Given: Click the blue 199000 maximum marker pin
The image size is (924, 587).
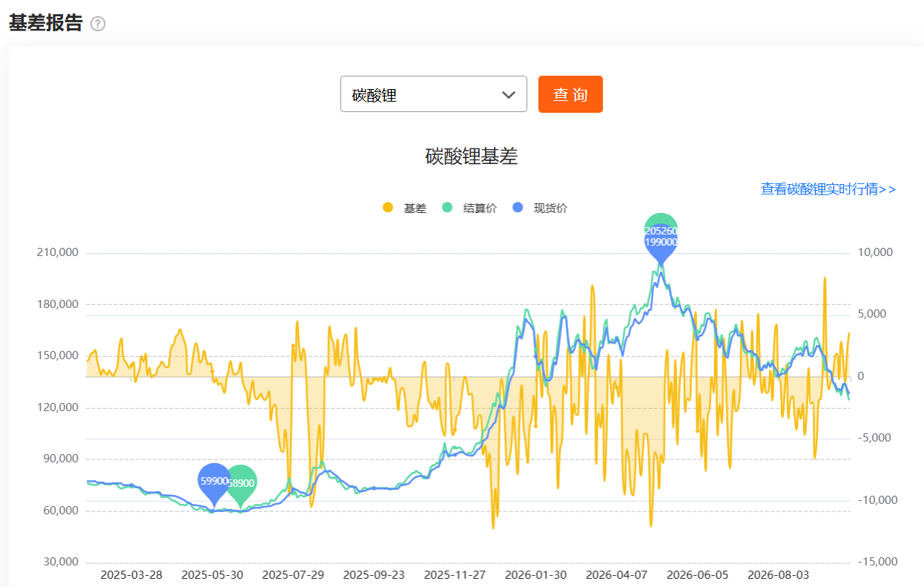Looking at the screenshot, I should 661,243.
